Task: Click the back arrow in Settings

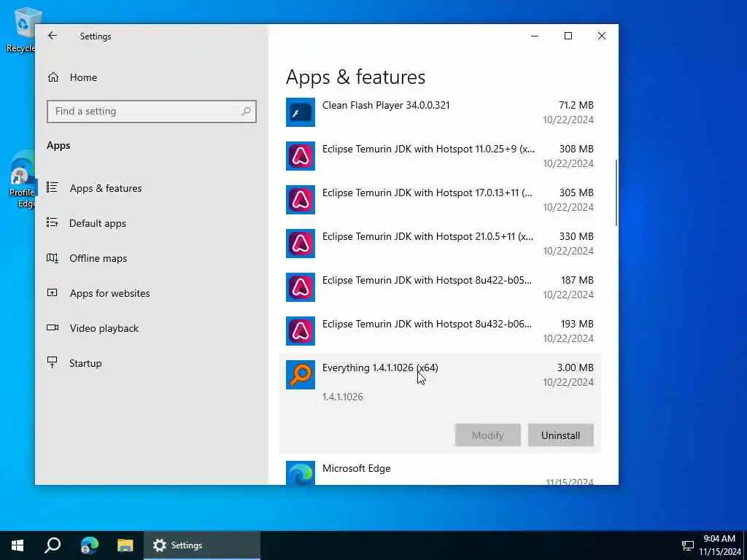Action: (x=53, y=36)
